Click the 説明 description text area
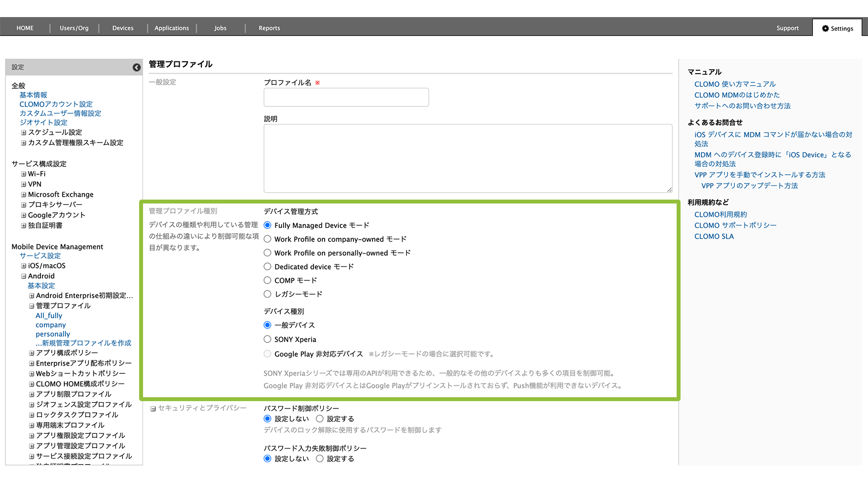The image size is (868, 488). [x=467, y=158]
